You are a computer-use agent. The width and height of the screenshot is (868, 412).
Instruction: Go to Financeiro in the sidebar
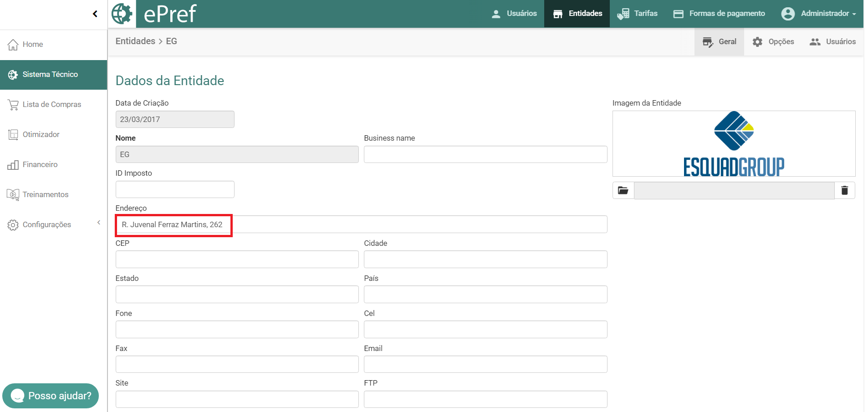pos(40,164)
